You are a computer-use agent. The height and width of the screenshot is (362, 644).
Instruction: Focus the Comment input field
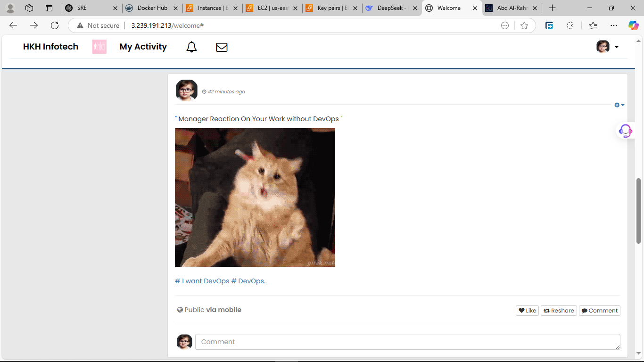407,342
